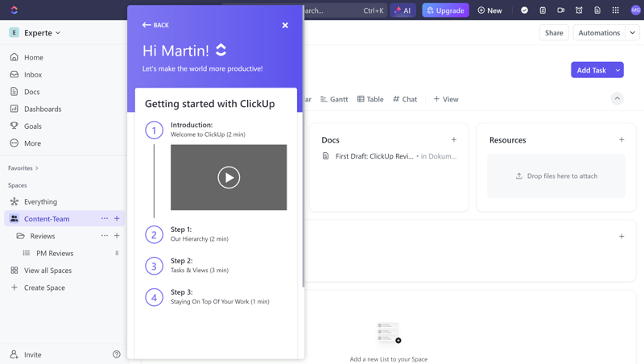Close the Hi Martin onboarding panel
This screenshot has width=644, height=364.
(x=285, y=26)
